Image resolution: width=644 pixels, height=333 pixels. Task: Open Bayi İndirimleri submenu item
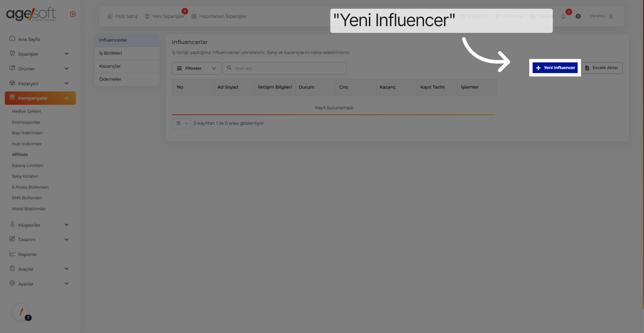pyautogui.click(x=28, y=133)
